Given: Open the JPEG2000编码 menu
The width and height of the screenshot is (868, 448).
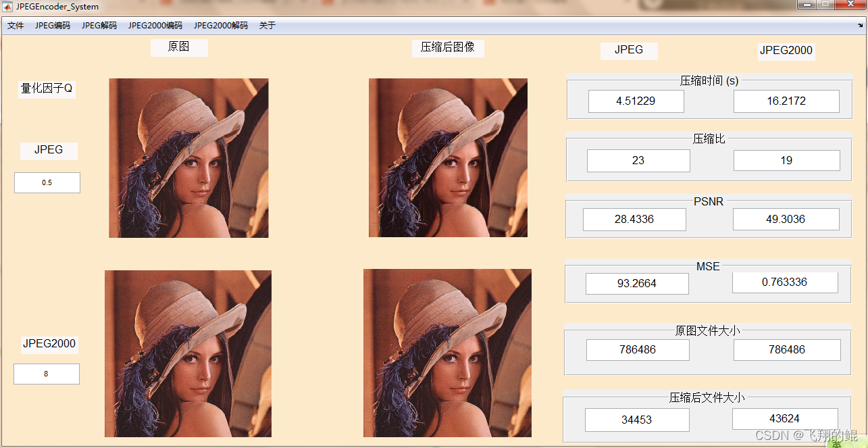Looking at the screenshot, I should tap(155, 26).
